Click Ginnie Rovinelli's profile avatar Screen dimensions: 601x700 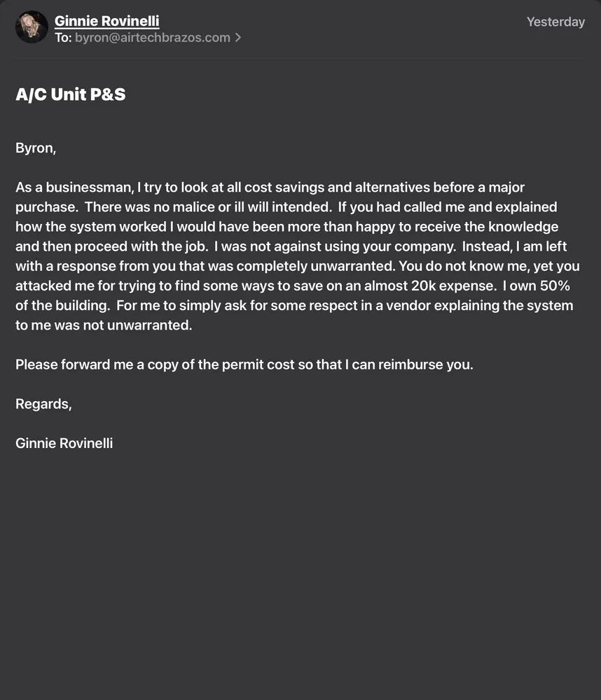point(32,27)
